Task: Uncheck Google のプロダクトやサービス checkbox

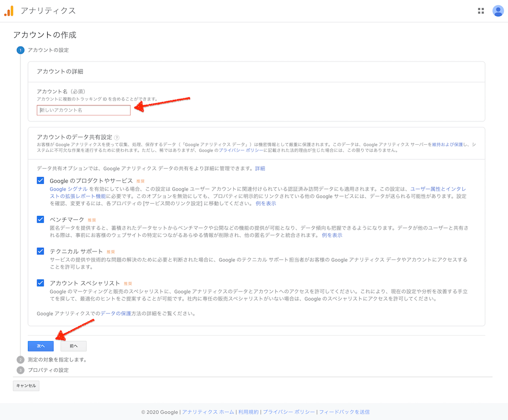Action: click(x=41, y=180)
